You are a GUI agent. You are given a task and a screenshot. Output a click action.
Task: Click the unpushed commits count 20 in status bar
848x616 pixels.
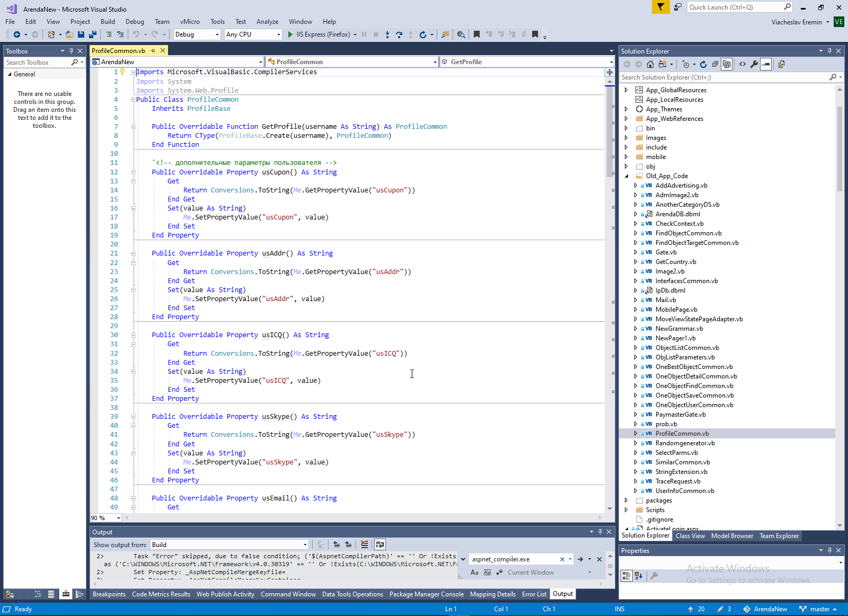[x=696, y=609]
